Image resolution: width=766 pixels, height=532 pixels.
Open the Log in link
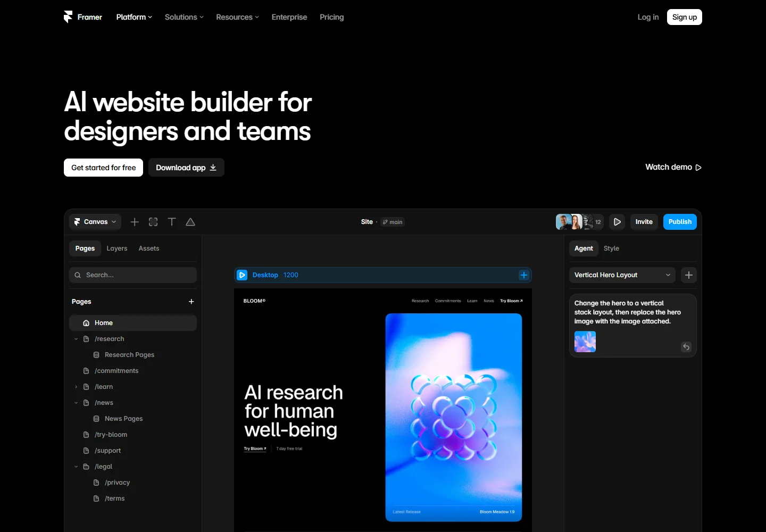[648, 17]
